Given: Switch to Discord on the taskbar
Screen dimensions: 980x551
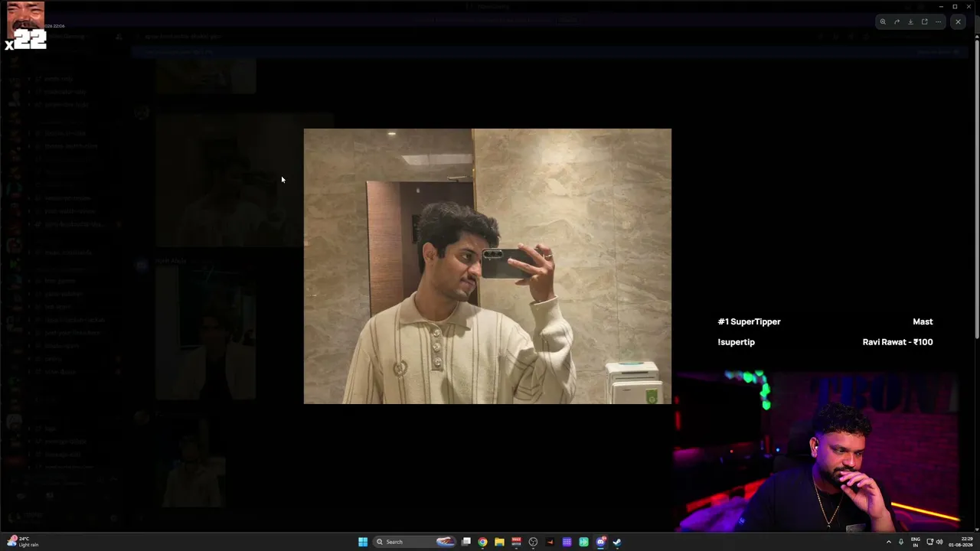Looking at the screenshot, I should [x=600, y=542].
